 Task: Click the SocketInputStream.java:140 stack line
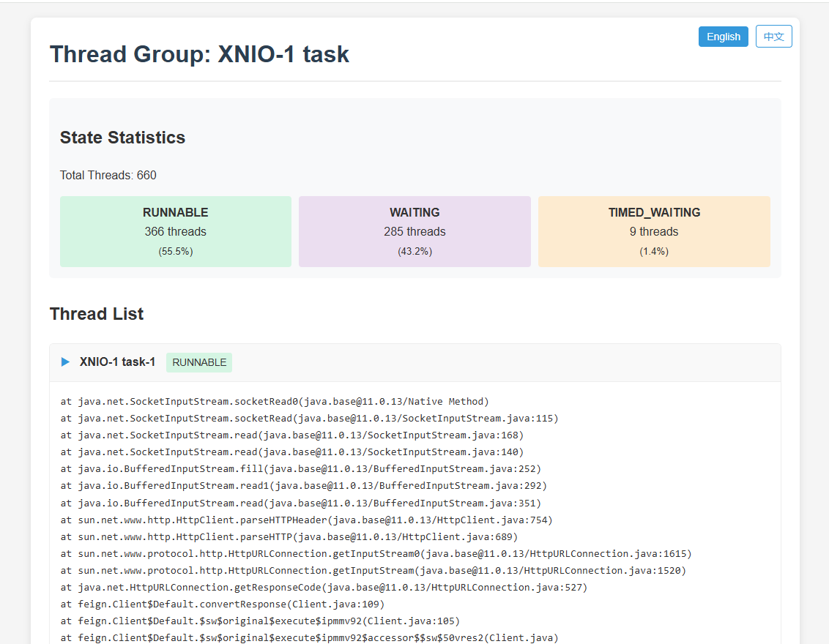click(292, 452)
